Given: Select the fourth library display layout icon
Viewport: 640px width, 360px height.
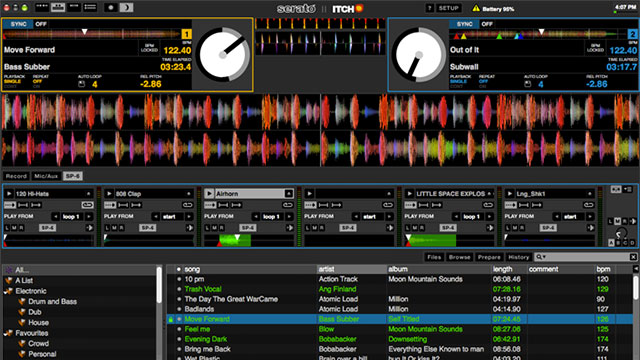Looking at the screenshot, I should 90,7.
